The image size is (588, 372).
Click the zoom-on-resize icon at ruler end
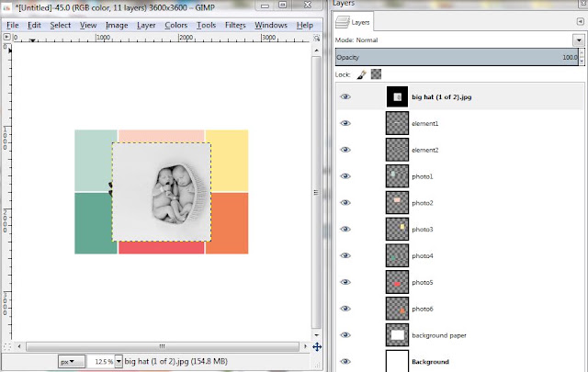[x=316, y=38]
